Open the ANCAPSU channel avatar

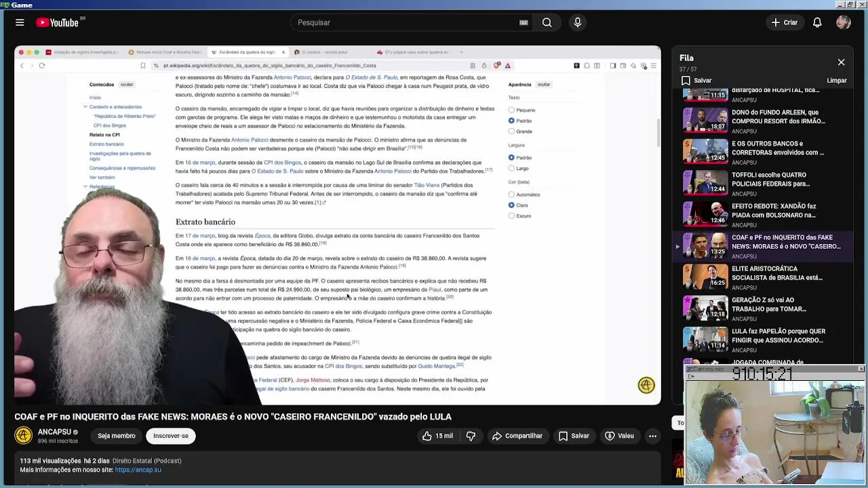point(24,436)
